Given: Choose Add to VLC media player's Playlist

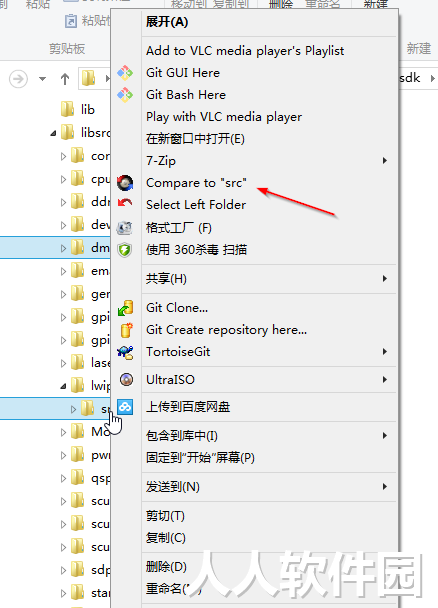Looking at the screenshot, I should point(245,51).
